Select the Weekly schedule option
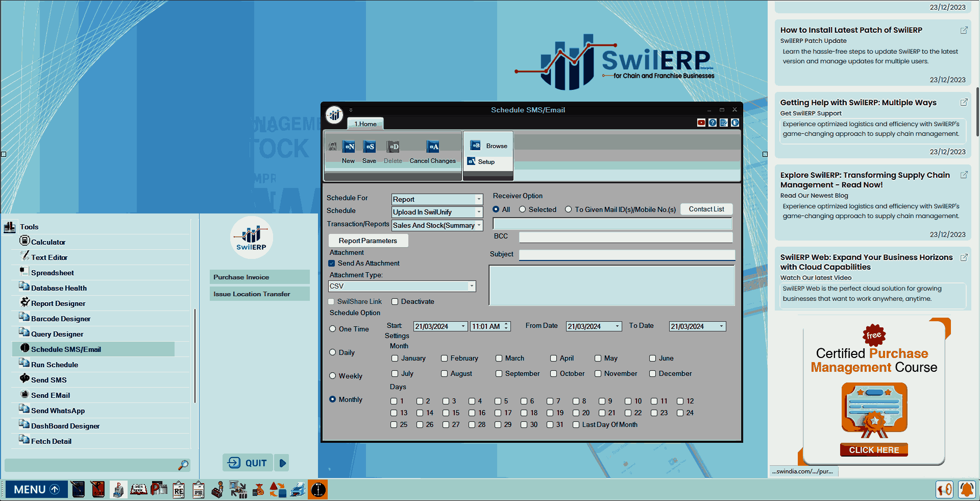 (x=333, y=376)
